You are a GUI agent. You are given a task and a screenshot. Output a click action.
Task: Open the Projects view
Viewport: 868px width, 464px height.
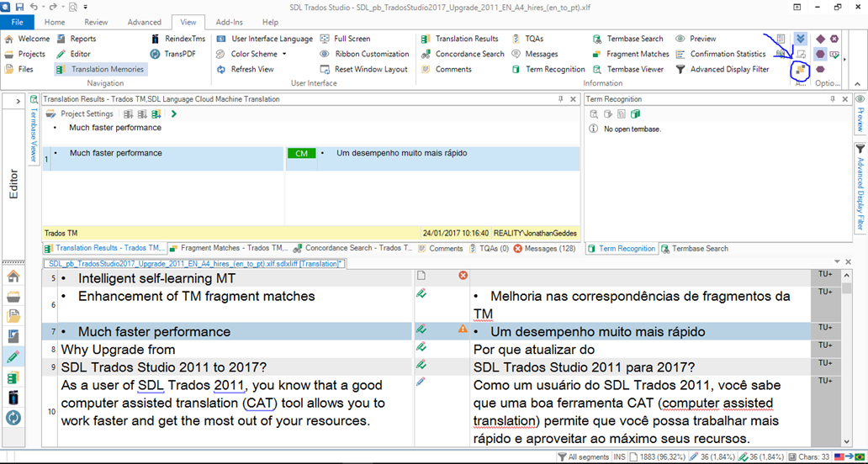tap(25, 54)
